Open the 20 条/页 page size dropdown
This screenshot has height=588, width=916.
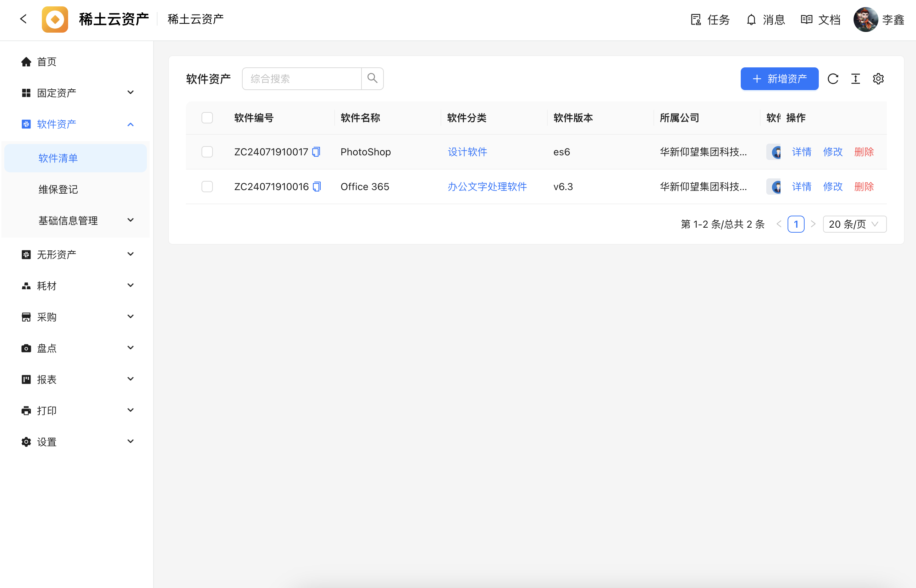click(x=855, y=224)
